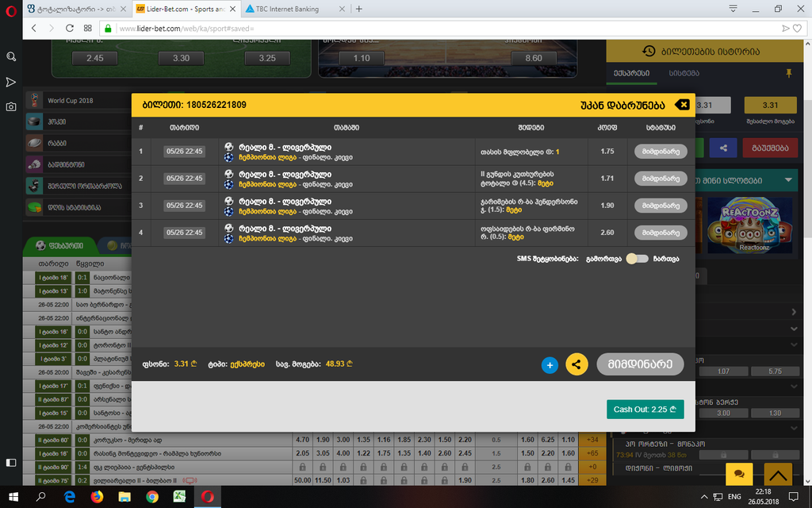Open the Opera sidebar search icon
Image resolution: width=812 pixels, height=508 pixels.
(x=11, y=56)
